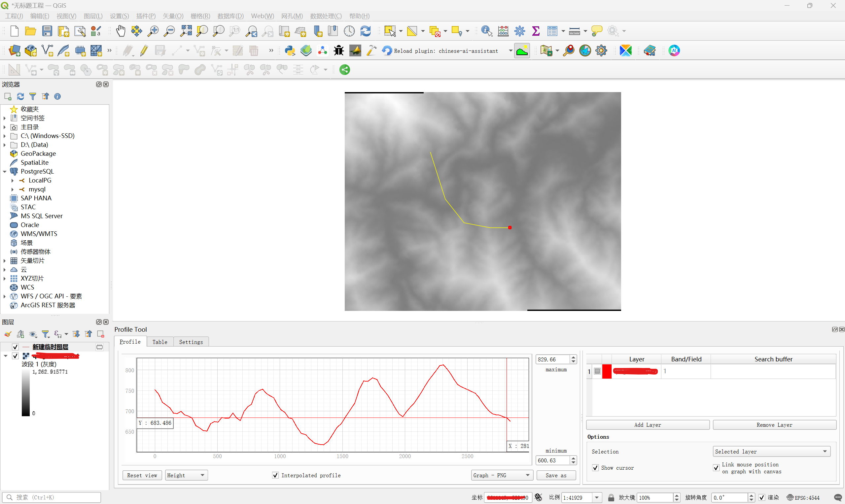Click the Identify Features tool
Viewport: 845px width, 504px height.
click(x=486, y=31)
